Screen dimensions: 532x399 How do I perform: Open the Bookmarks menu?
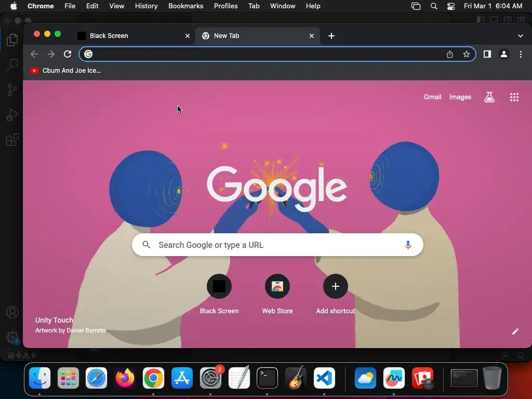tap(185, 6)
